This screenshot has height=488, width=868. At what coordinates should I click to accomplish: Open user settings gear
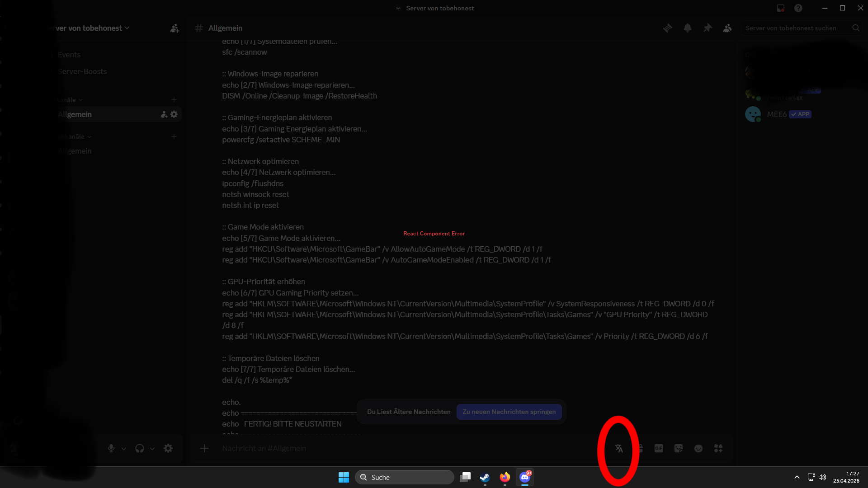[x=168, y=448]
